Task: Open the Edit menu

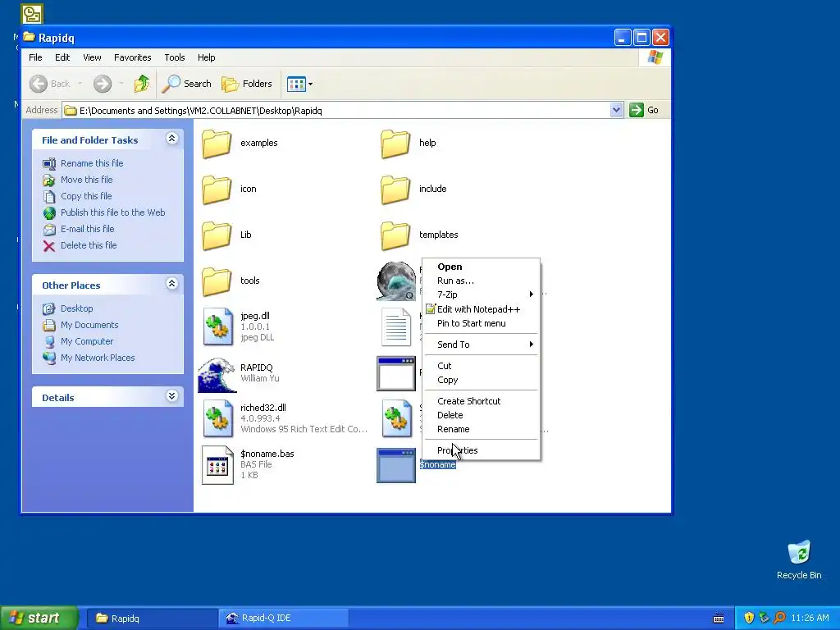Action: 62,57
